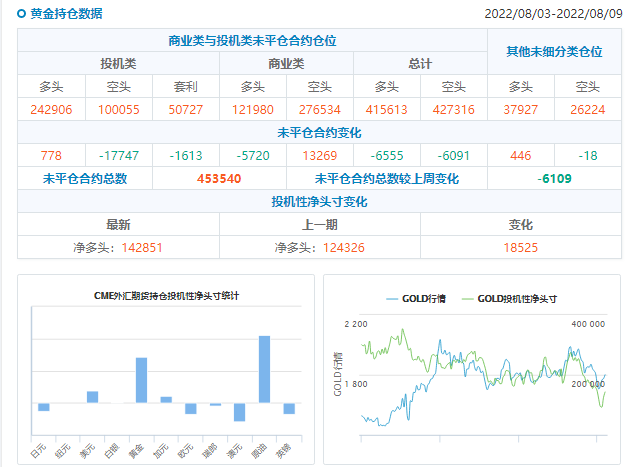
Task: Click the 其他未细分类仓位 header
Action: pos(555,51)
